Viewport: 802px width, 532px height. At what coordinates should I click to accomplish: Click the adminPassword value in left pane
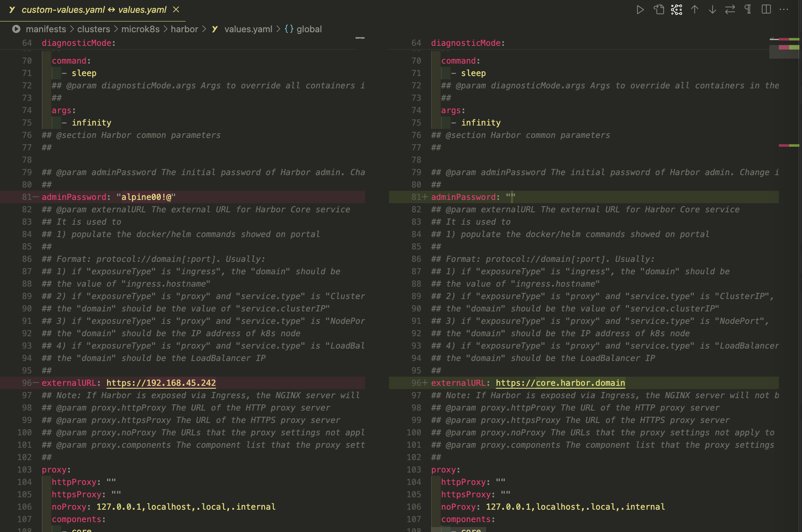click(x=146, y=197)
